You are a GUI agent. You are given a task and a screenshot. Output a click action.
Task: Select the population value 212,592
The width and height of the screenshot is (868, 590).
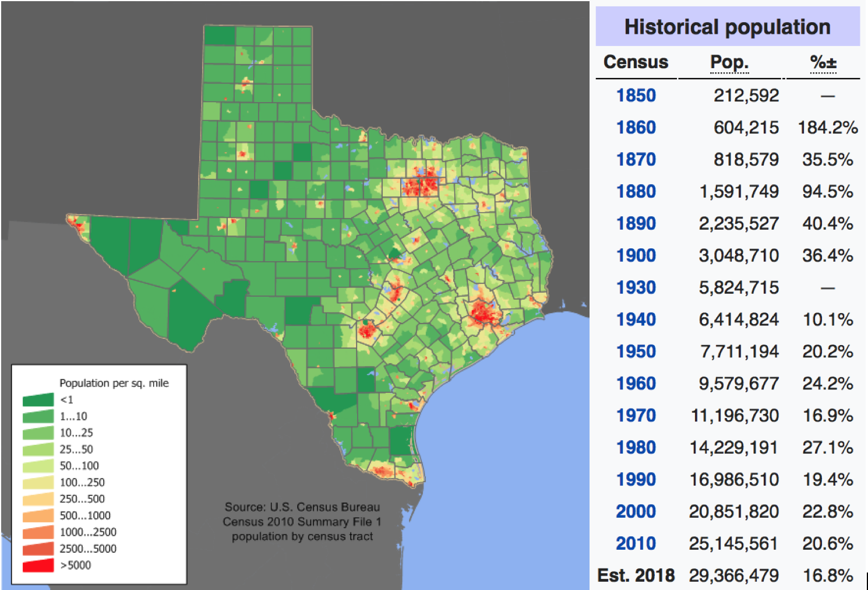click(x=746, y=96)
